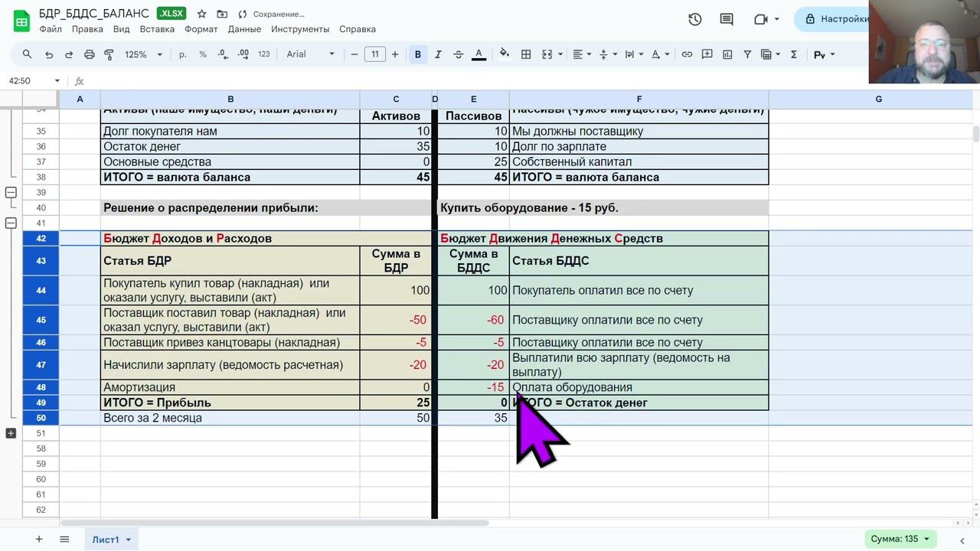This screenshot has width=980, height=551.
Task: Switch to the Лист1 sheet tab
Action: click(x=112, y=540)
